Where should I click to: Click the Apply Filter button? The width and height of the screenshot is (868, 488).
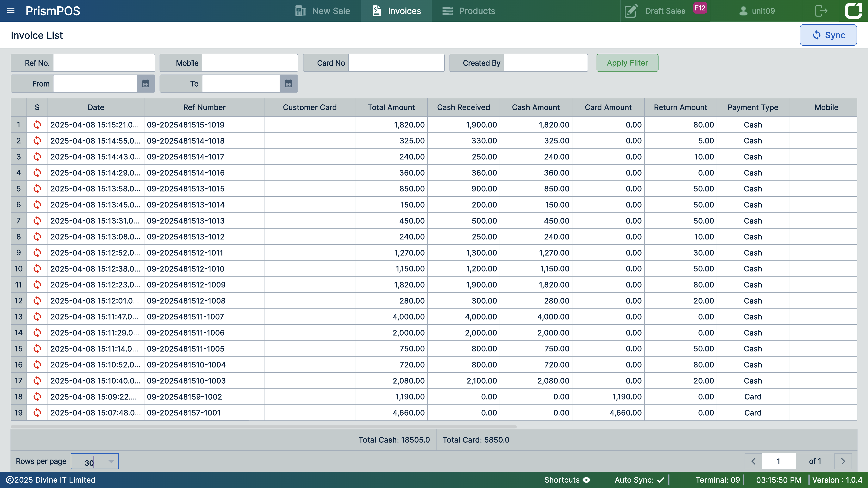(627, 63)
